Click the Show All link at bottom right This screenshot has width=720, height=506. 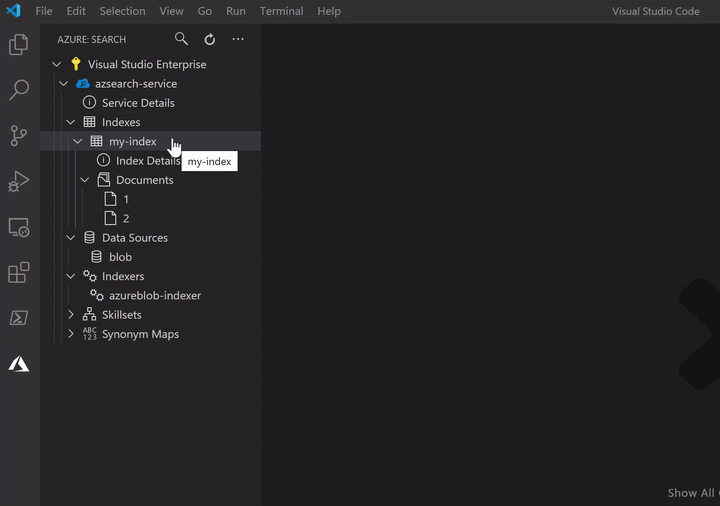(x=692, y=493)
